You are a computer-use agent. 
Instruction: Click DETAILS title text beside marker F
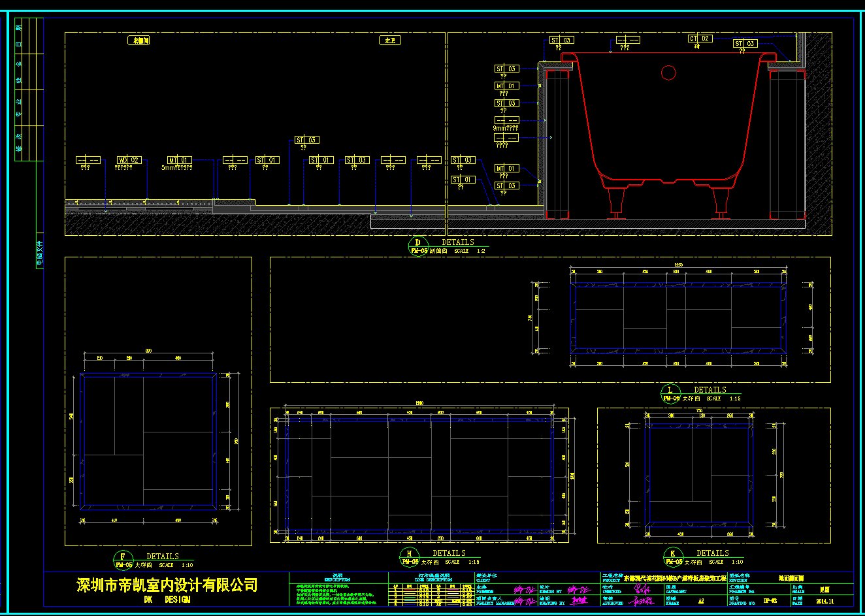pyautogui.click(x=162, y=557)
